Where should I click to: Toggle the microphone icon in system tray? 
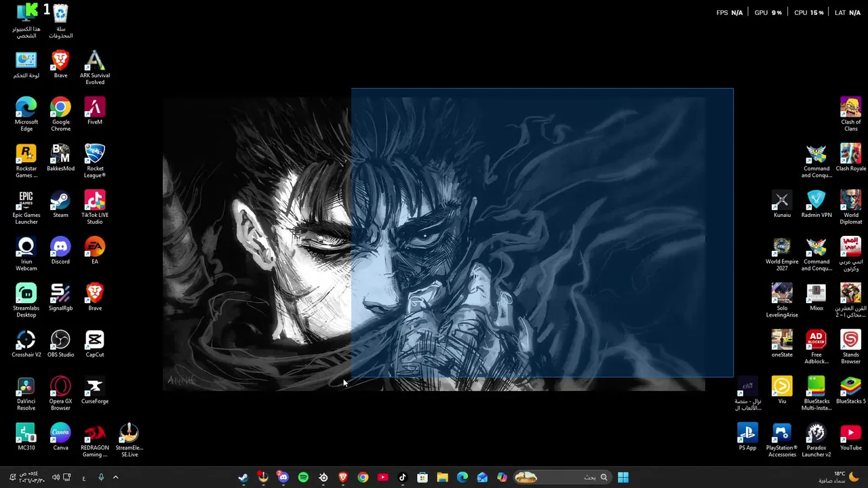click(x=101, y=477)
